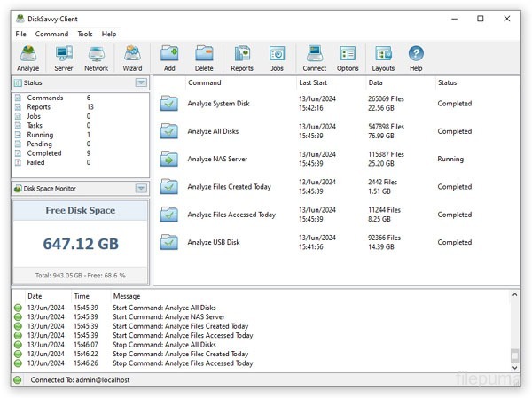Open the Layouts toolbar icon

click(x=383, y=59)
